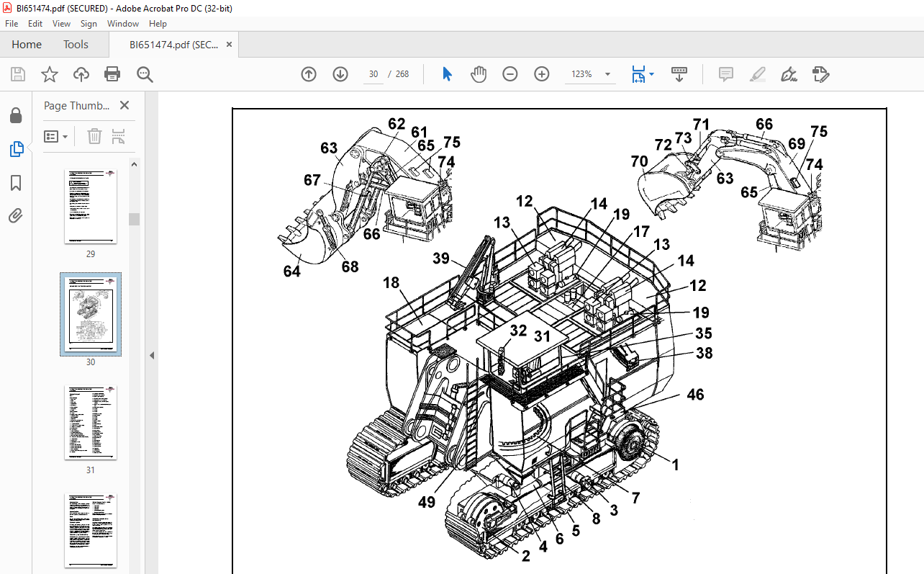924x574 pixels.
Task: Click the page number input field
Action: tap(373, 74)
